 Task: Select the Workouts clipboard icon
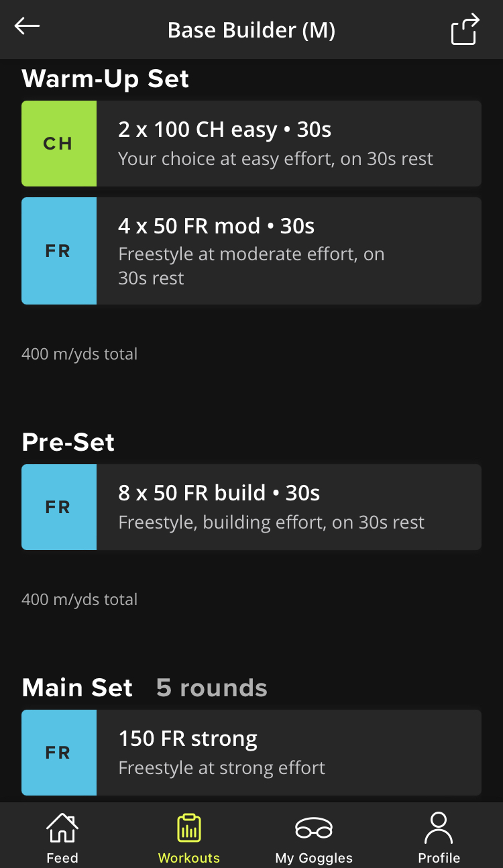coord(189,828)
